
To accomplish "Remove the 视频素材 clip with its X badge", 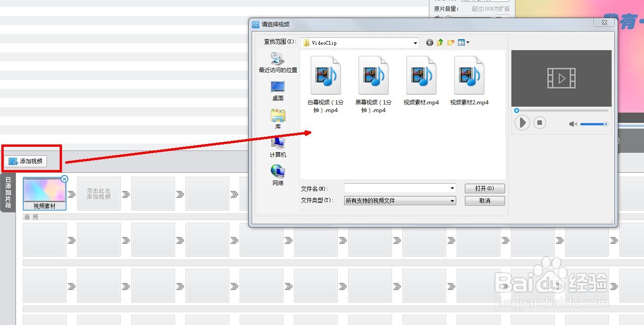I will (64, 179).
